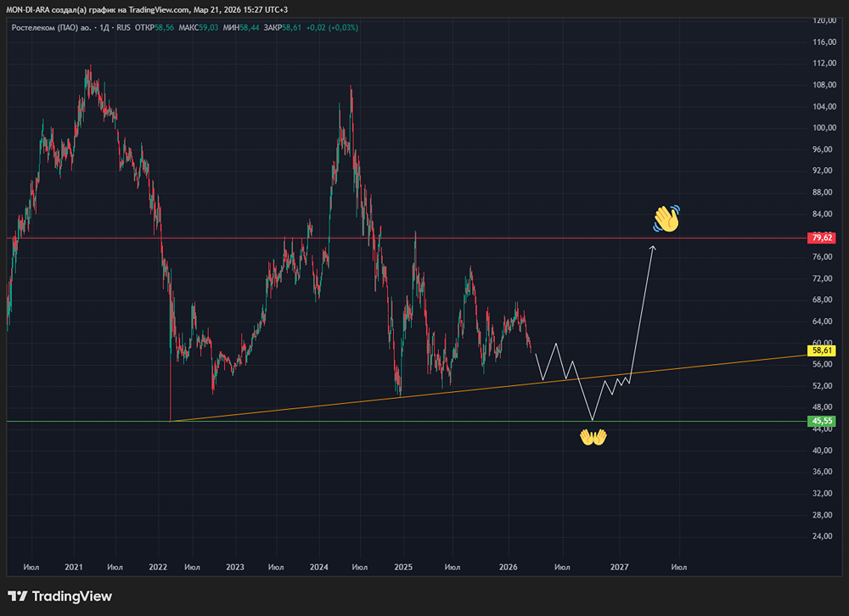Viewport: 849px width, 616px height.
Task: Click the waving hand emoji above the red line
Action: tap(666, 219)
